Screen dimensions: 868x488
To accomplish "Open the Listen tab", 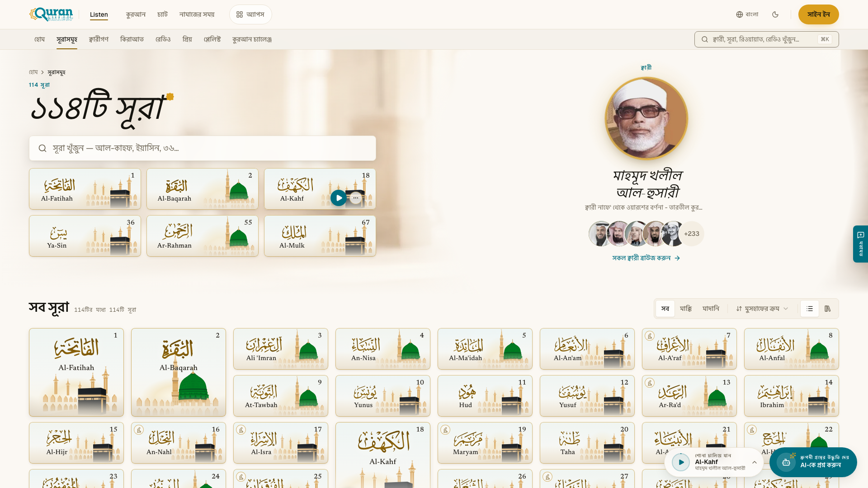I will (99, 14).
